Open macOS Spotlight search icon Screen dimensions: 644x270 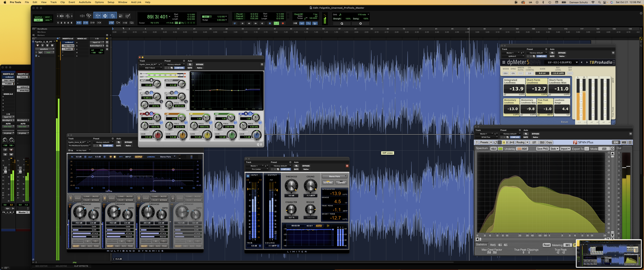[x=599, y=2]
